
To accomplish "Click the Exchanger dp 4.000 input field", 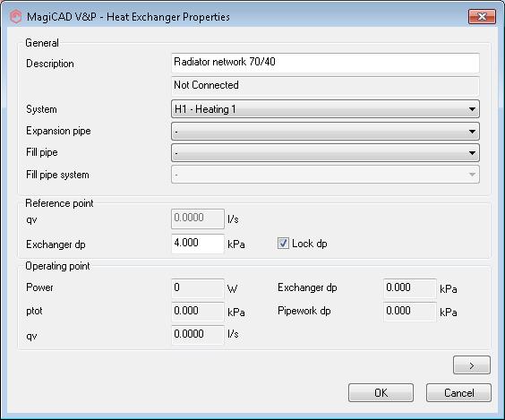I will click(x=197, y=244).
